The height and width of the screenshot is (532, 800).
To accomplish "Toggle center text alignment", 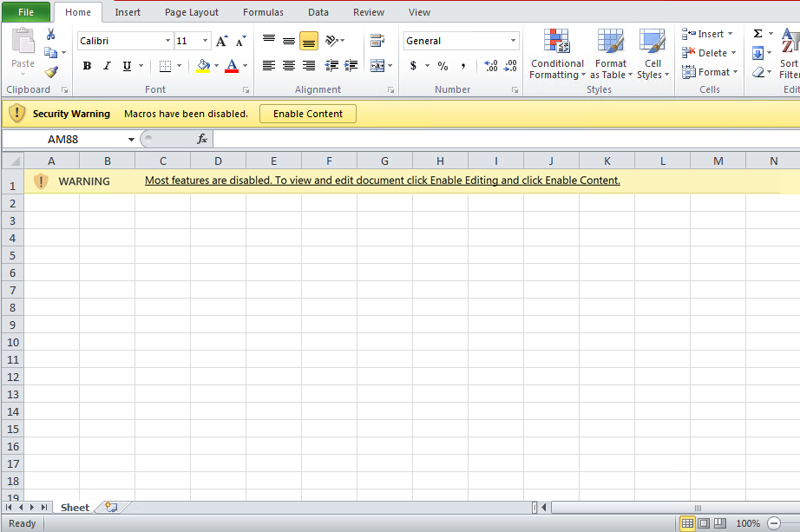I will tap(289, 66).
